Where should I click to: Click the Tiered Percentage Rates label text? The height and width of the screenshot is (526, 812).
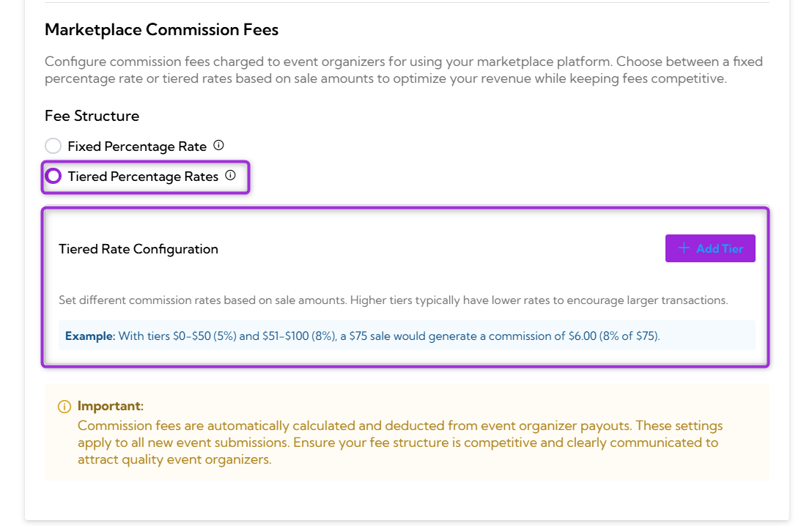(x=144, y=176)
